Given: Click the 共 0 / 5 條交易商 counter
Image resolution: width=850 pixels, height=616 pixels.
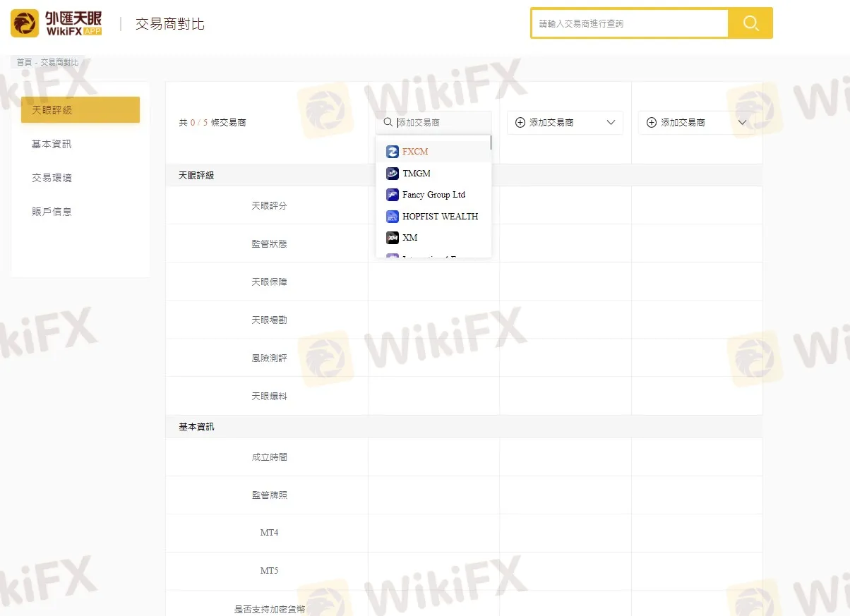Looking at the screenshot, I should point(212,123).
